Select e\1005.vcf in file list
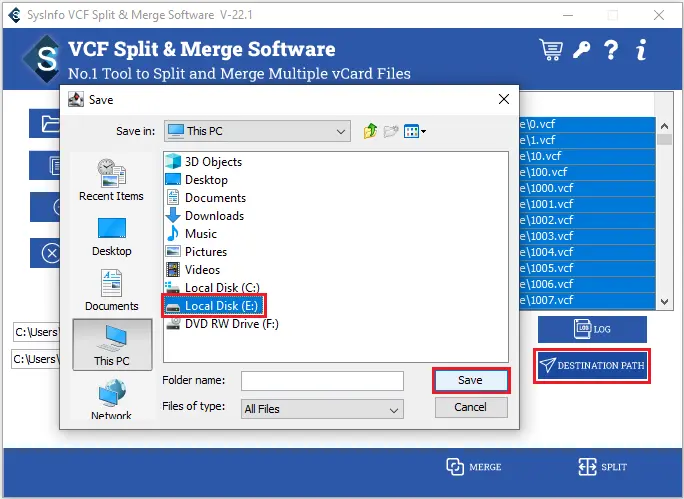 pyautogui.click(x=587, y=268)
